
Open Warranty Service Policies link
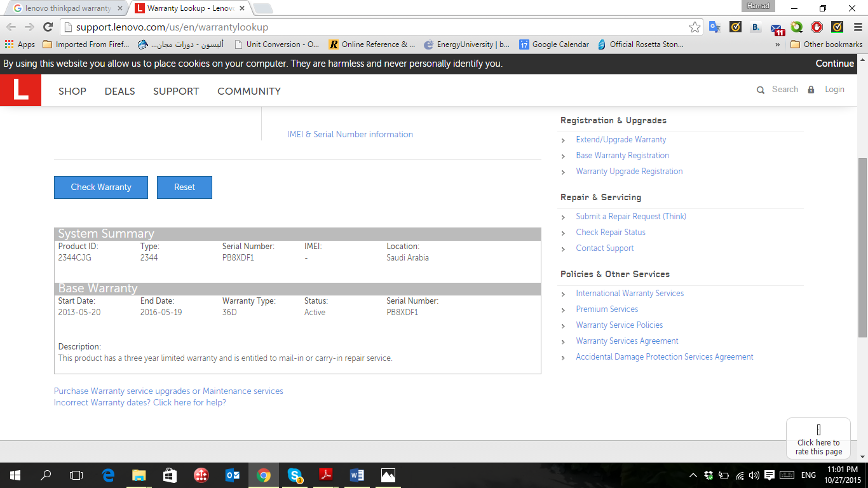coord(620,325)
